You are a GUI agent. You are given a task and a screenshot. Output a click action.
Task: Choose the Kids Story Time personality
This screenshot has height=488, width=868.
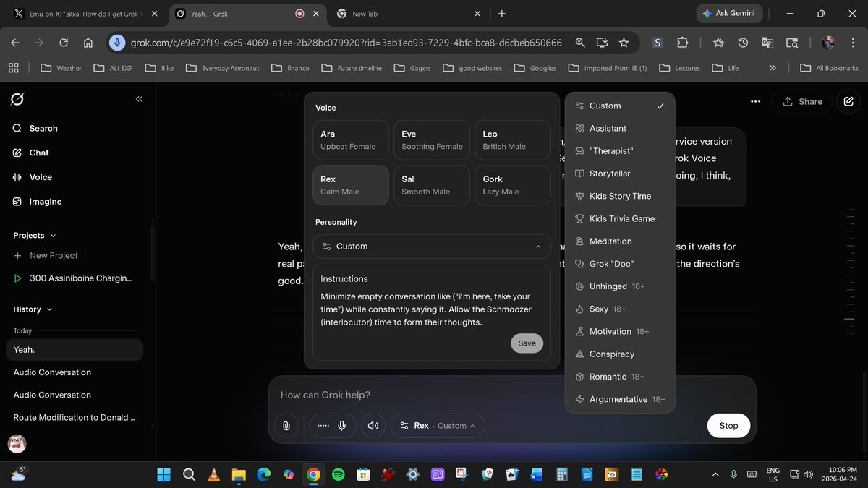620,196
